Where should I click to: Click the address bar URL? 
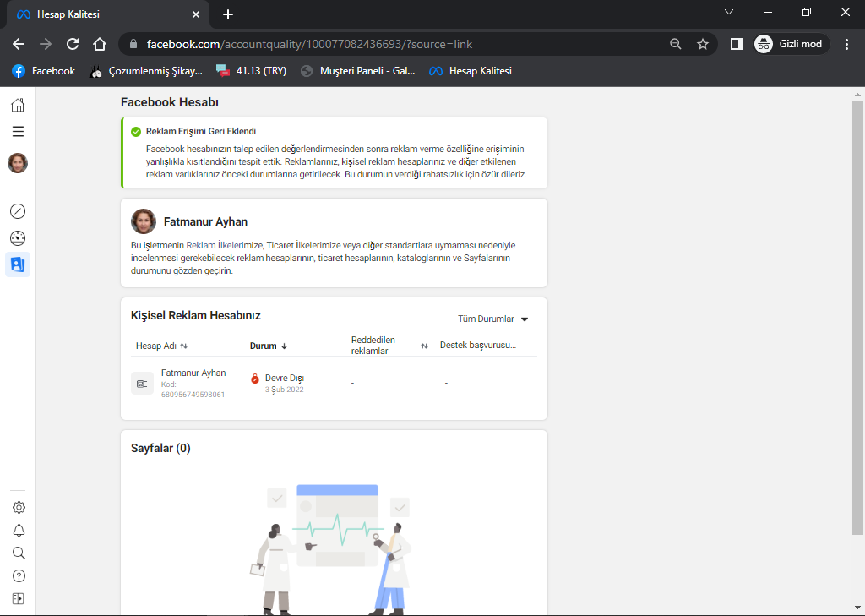point(309,44)
